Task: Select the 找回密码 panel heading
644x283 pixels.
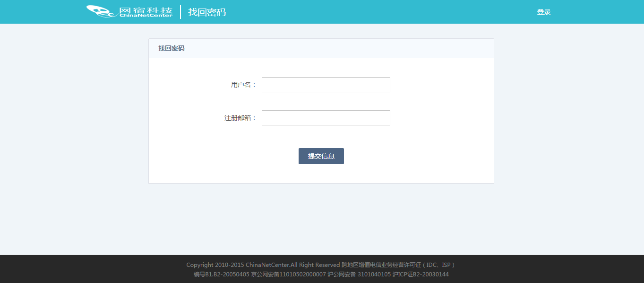Action: [172, 48]
